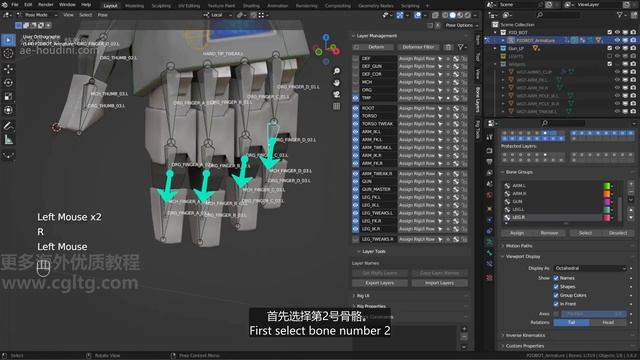Viewport: 640px width, 360px height.
Task: Click the viewport zoom magnifier icon
Action: pos(336,71)
